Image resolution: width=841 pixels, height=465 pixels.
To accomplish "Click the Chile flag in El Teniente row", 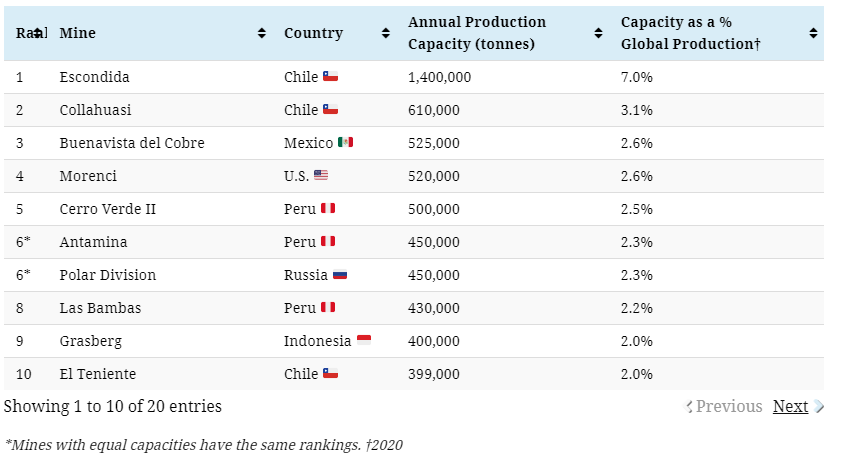I will 330,374.
